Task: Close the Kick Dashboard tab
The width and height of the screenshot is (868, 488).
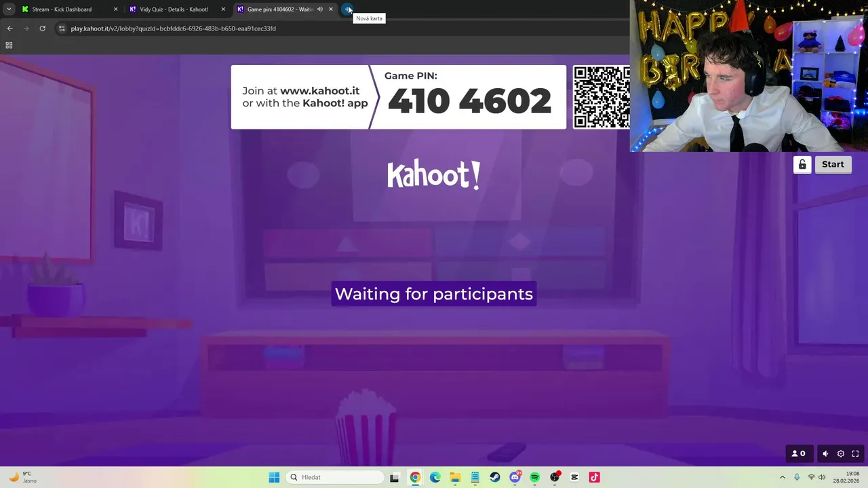Action: (x=115, y=9)
